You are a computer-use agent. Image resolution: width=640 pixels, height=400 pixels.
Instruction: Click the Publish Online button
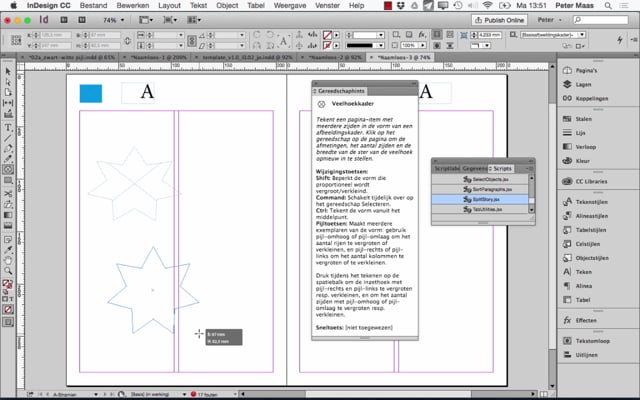pyautogui.click(x=499, y=20)
